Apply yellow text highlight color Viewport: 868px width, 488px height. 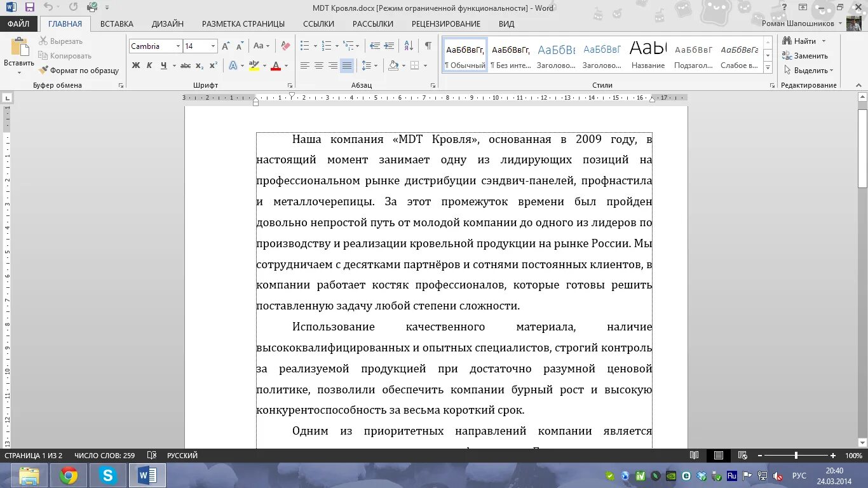pos(254,65)
